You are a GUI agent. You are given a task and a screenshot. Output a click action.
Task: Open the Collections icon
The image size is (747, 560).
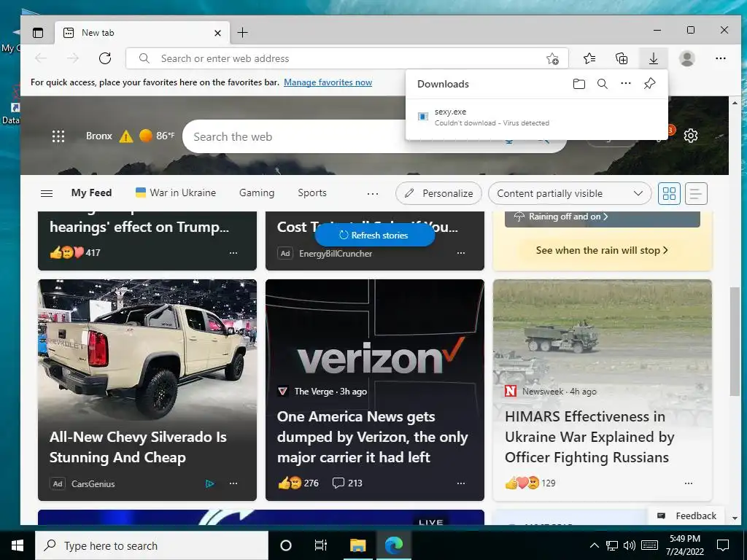tap(622, 58)
